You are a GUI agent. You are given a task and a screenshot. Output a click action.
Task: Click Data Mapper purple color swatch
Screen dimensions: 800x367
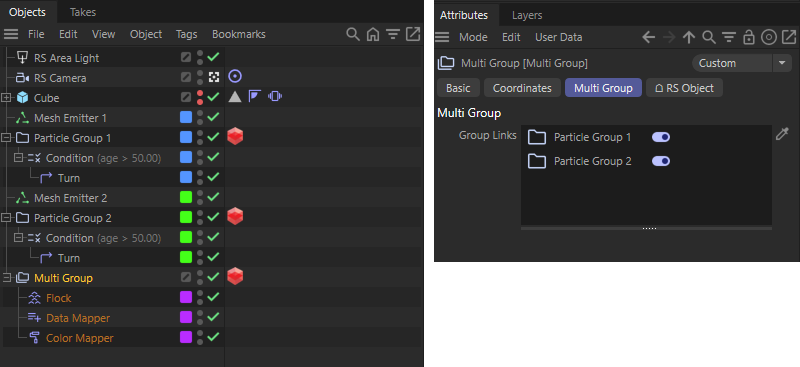(x=186, y=317)
